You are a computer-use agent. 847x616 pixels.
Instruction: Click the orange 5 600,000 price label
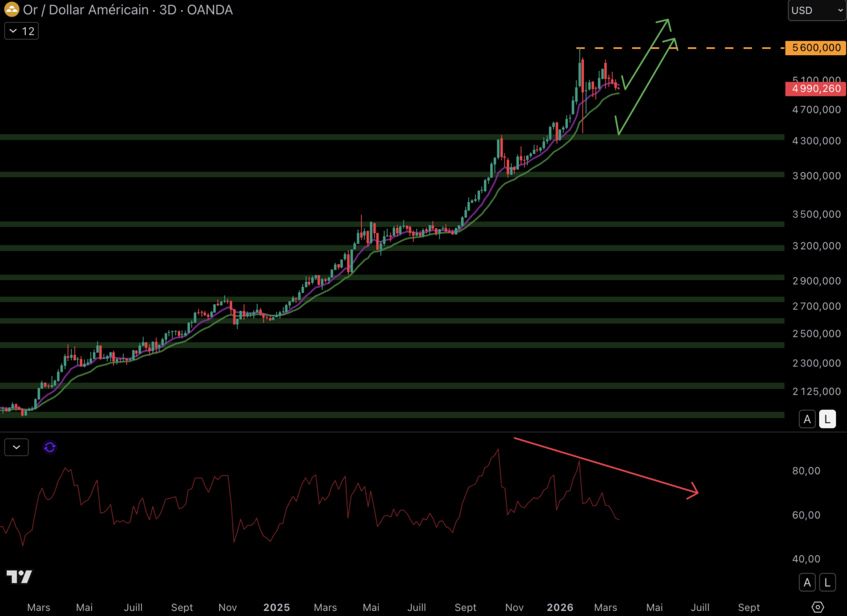[816, 48]
